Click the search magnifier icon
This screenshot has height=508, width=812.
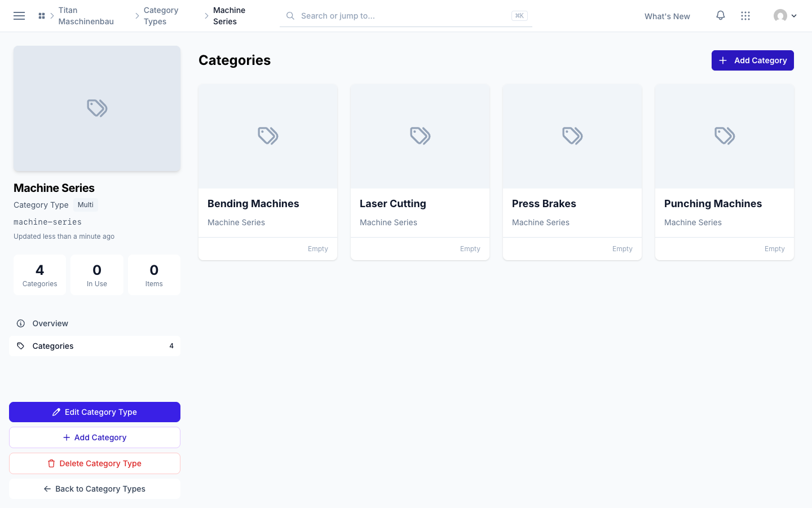click(290, 16)
